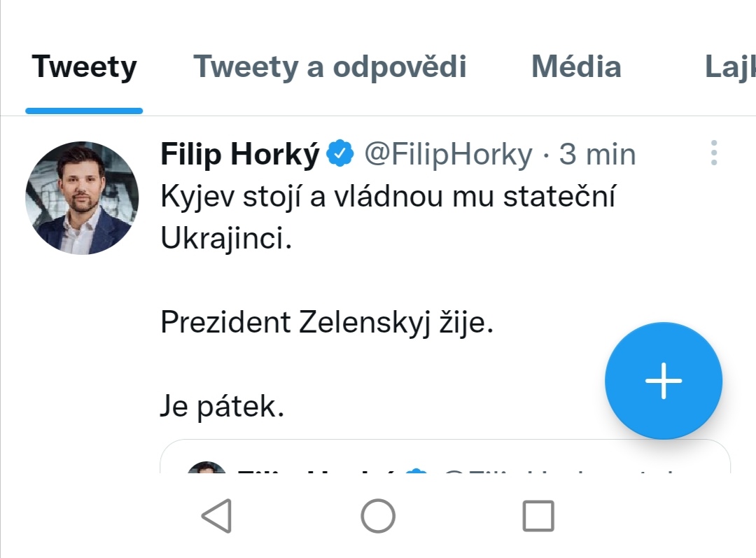Open Filip Horký's round profile photo
Screen dimensions: 756x558
point(82,197)
